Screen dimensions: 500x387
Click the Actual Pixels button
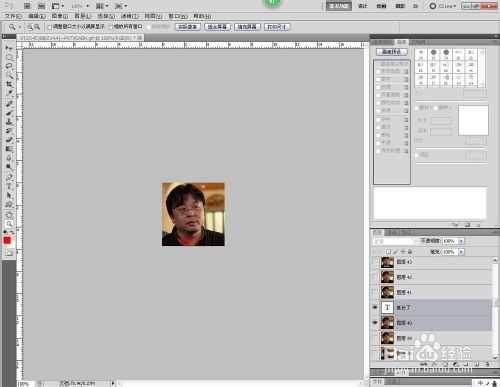[188, 27]
